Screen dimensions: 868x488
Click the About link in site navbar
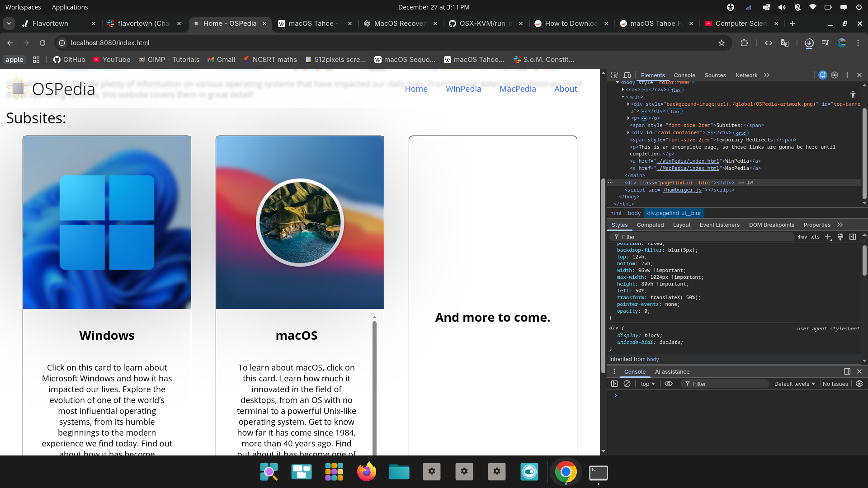pyautogui.click(x=566, y=89)
